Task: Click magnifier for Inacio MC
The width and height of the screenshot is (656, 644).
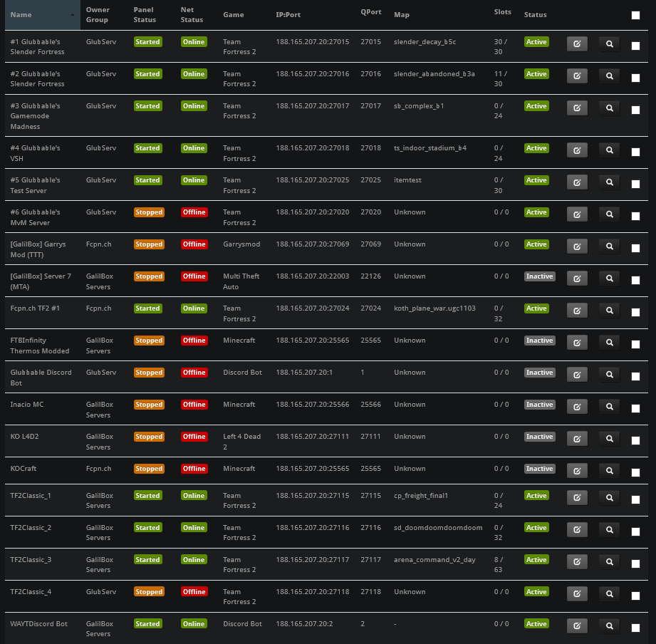Action: pyautogui.click(x=610, y=407)
